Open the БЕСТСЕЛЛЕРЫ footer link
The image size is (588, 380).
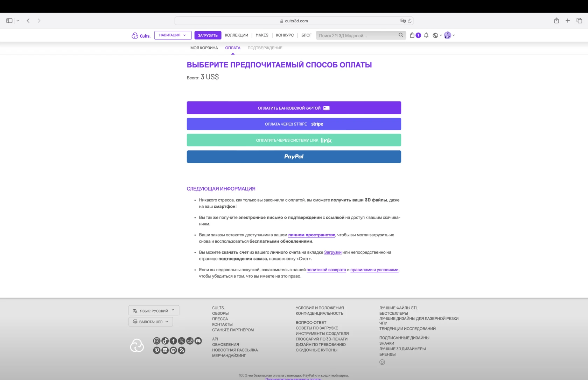point(394,313)
